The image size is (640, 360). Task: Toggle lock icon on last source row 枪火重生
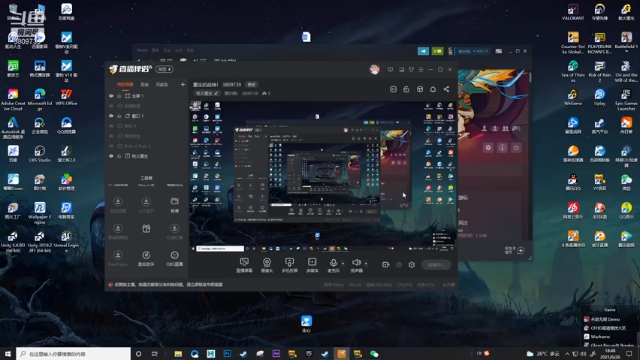tap(119, 156)
